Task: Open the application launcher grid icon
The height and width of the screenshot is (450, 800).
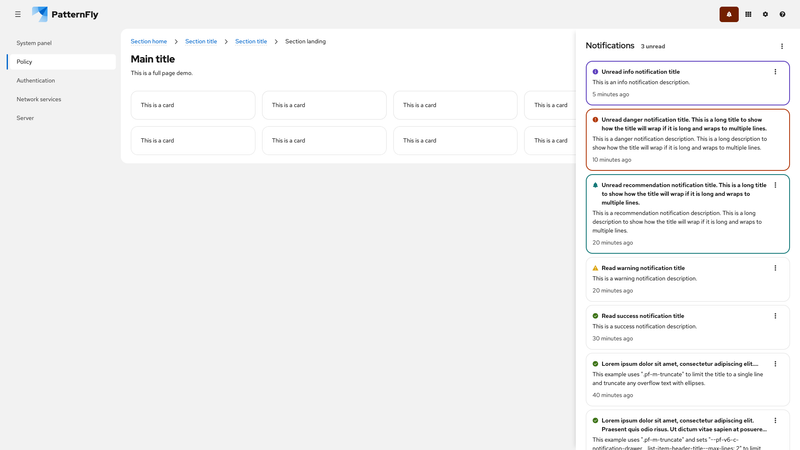Action: pyautogui.click(x=748, y=14)
